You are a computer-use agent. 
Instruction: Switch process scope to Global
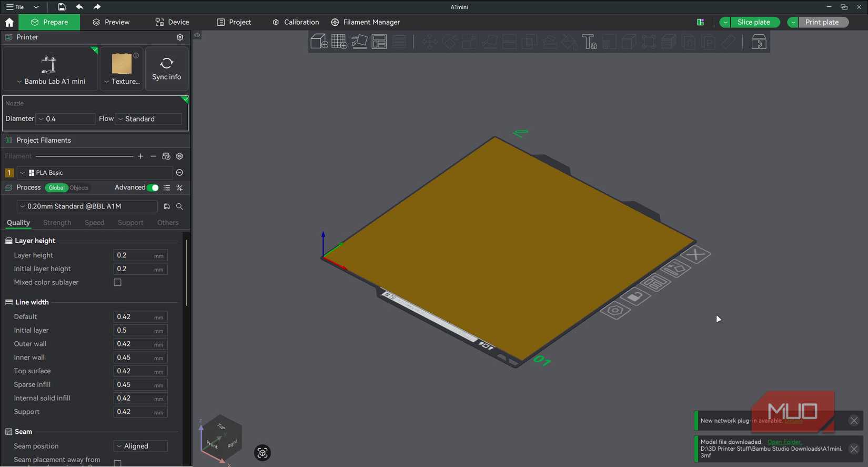[x=56, y=188]
